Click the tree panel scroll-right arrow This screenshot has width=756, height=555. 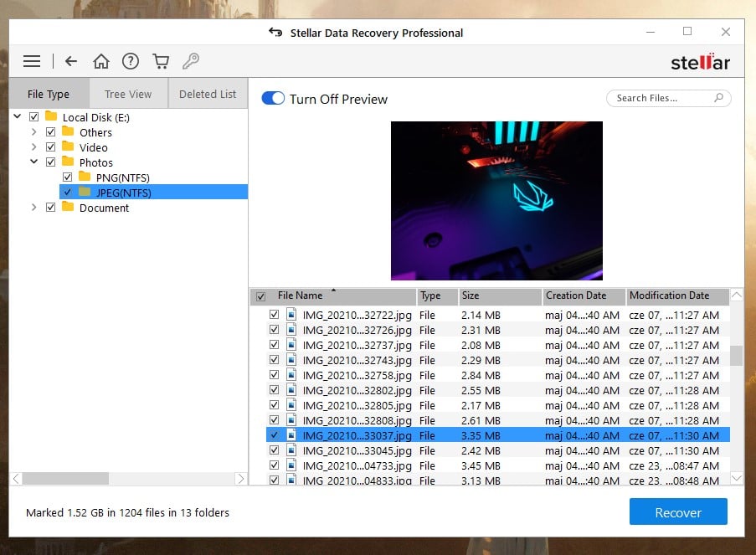pos(241,478)
